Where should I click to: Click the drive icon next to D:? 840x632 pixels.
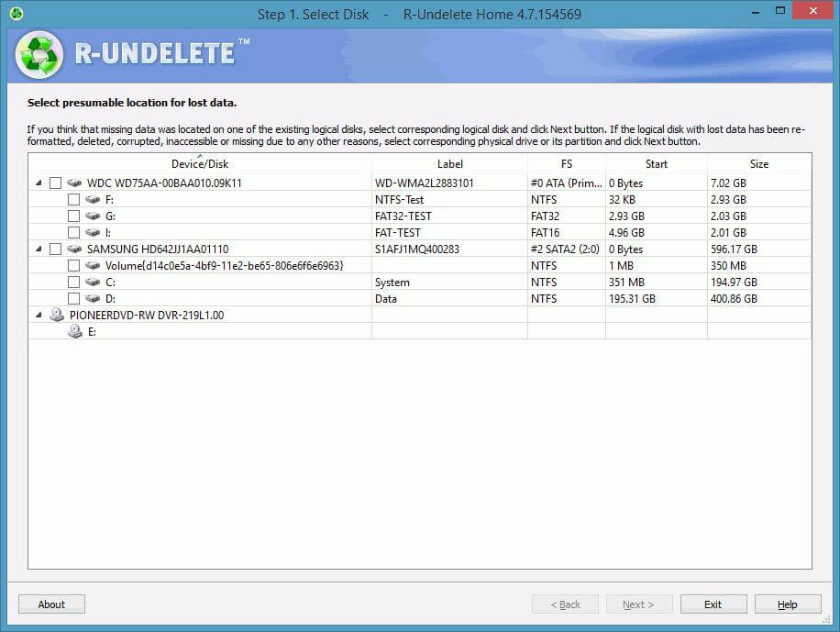[x=93, y=299]
